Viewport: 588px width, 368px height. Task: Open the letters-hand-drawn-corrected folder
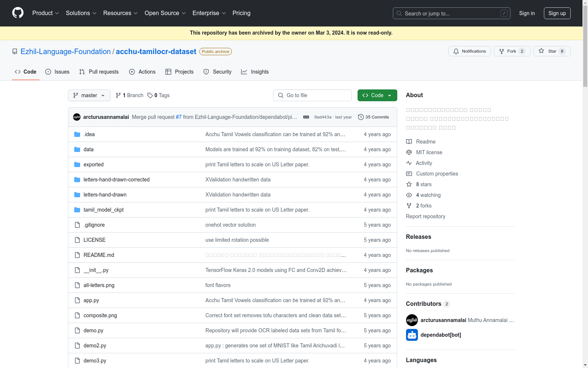click(x=116, y=180)
